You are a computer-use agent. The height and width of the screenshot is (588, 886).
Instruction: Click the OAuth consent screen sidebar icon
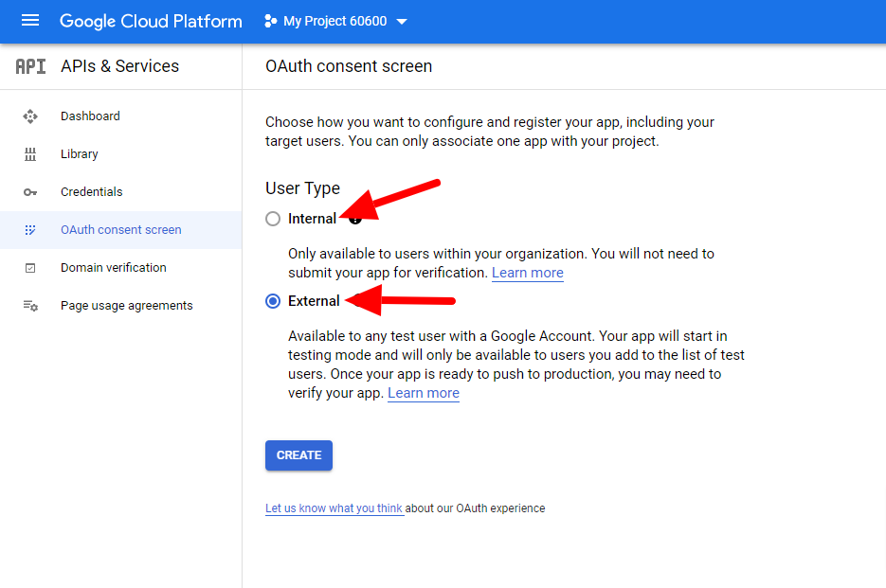(x=30, y=230)
